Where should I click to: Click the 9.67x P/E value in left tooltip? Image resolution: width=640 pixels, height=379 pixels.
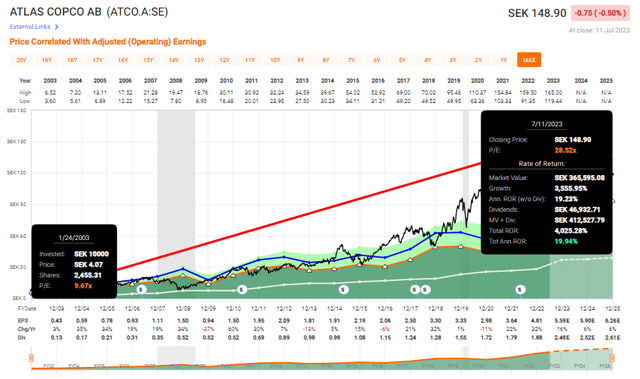83,286
